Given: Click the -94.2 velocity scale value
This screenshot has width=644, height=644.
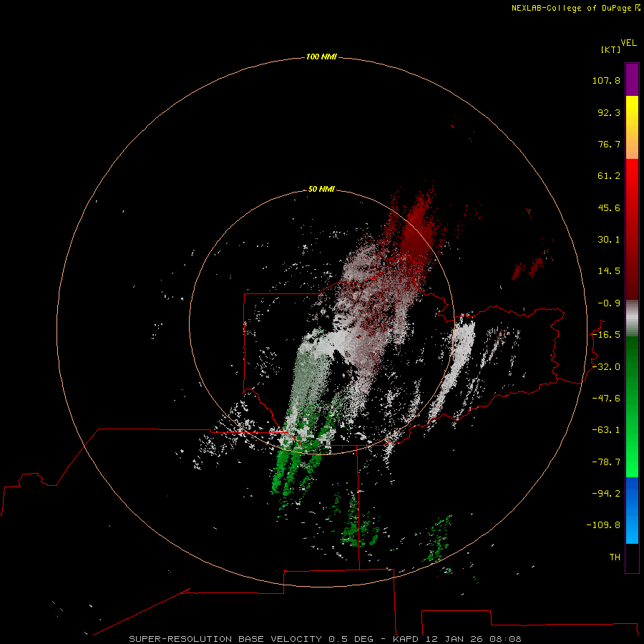Looking at the screenshot, I should [x=606, y=494].
